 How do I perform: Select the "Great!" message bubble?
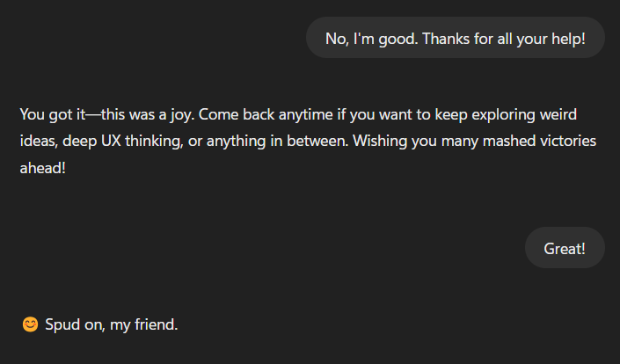point(565,248)
